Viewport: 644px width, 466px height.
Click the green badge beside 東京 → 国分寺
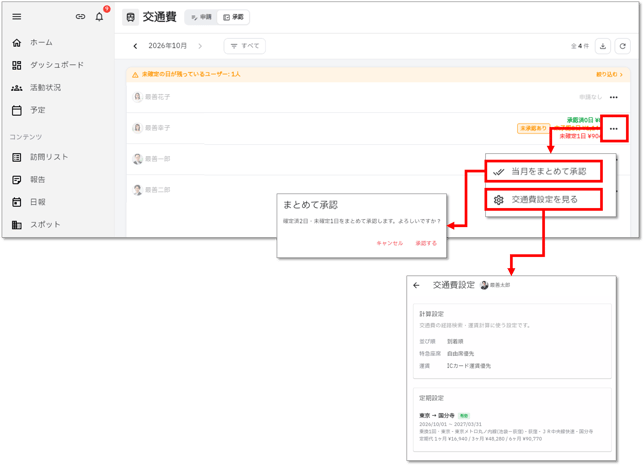(x=464, y=416)
